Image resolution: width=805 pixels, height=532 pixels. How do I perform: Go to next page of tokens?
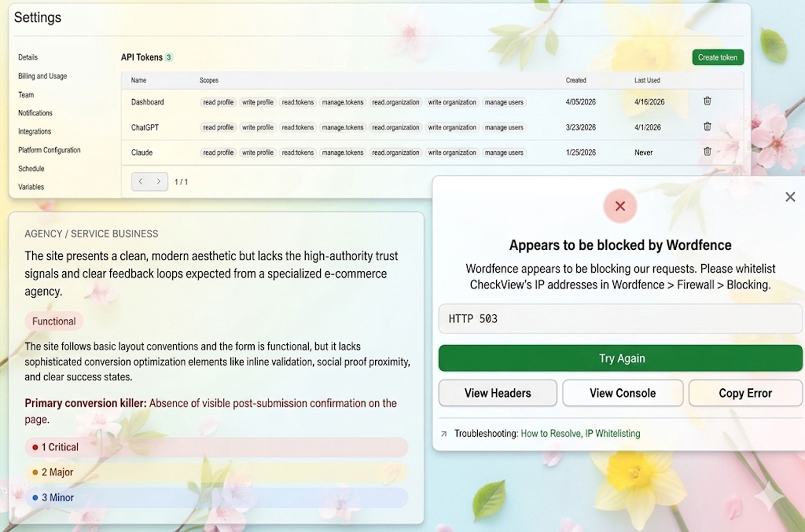tap(159, 182)
